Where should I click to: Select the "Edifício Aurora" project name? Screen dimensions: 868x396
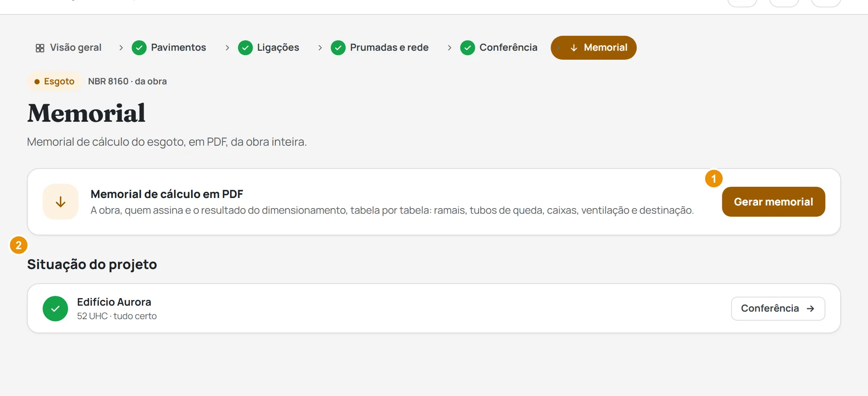tap(114, 302)
